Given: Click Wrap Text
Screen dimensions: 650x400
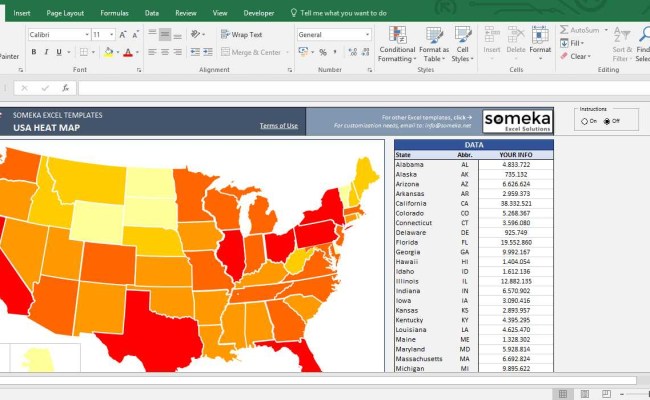Looking at the screenshot, I should (242, 35).
